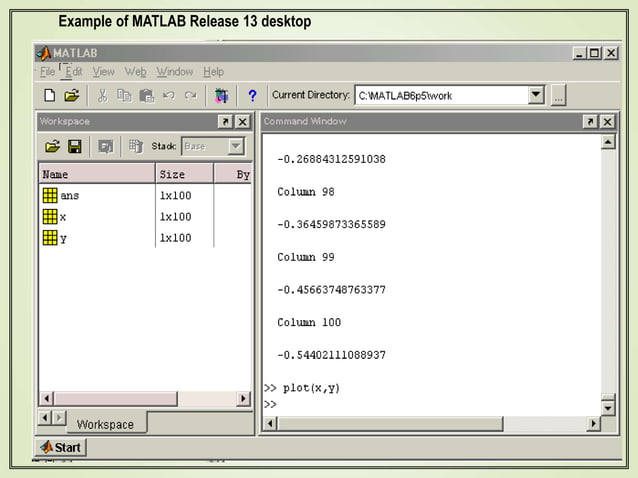This screenshot has height=478, width=638.
Task: Sort by the Name column header
Action: (97, 175)
